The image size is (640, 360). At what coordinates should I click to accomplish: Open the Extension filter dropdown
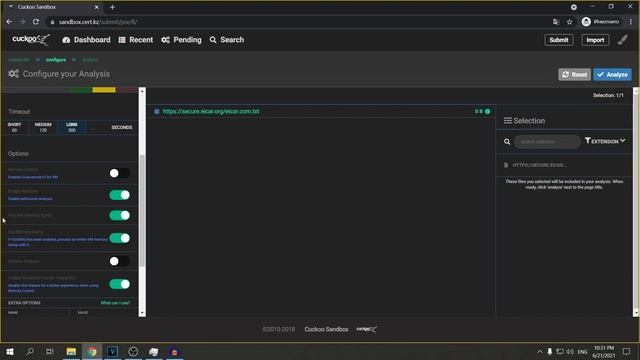point(605,141)
